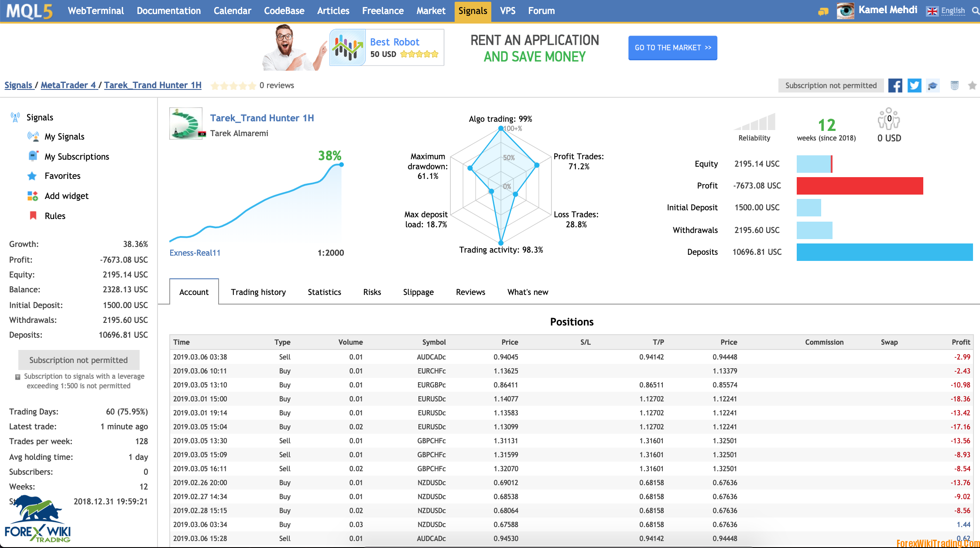Click the subscribers people icon
Image resolution: width=980 pixels, height=548 pixels.
point(889,118)
